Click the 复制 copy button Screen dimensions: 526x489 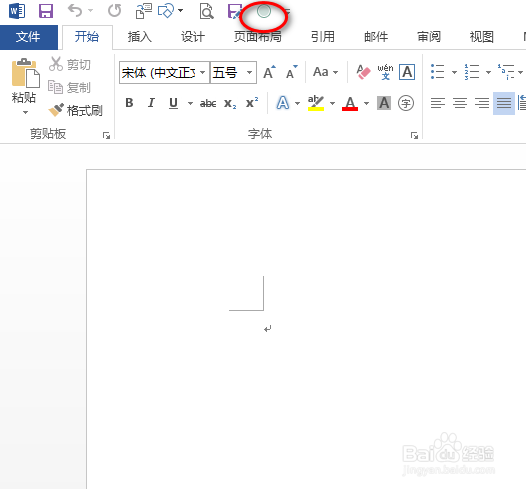[70, 88]
